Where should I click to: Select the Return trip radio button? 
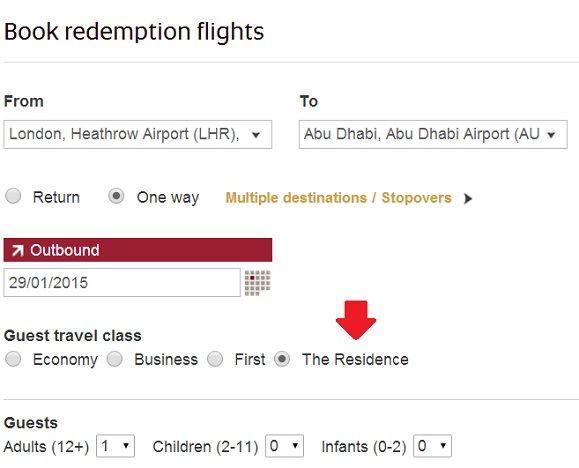pos(13,196)
